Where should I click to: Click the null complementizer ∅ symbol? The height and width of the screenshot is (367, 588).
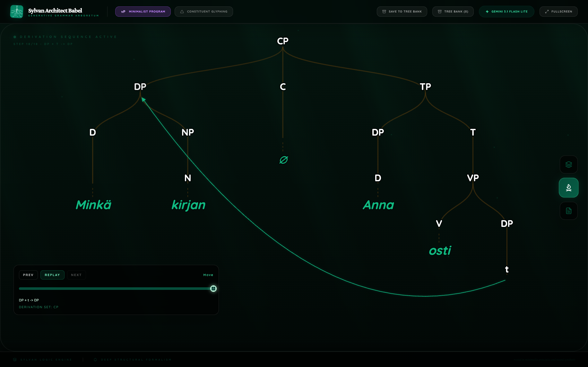coord(283,160)
